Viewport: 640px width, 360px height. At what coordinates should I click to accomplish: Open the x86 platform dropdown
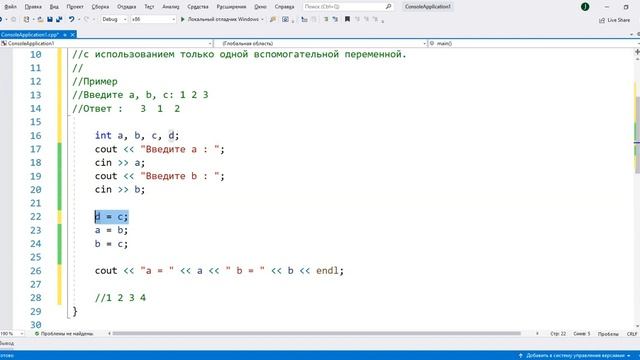[153, 19]
